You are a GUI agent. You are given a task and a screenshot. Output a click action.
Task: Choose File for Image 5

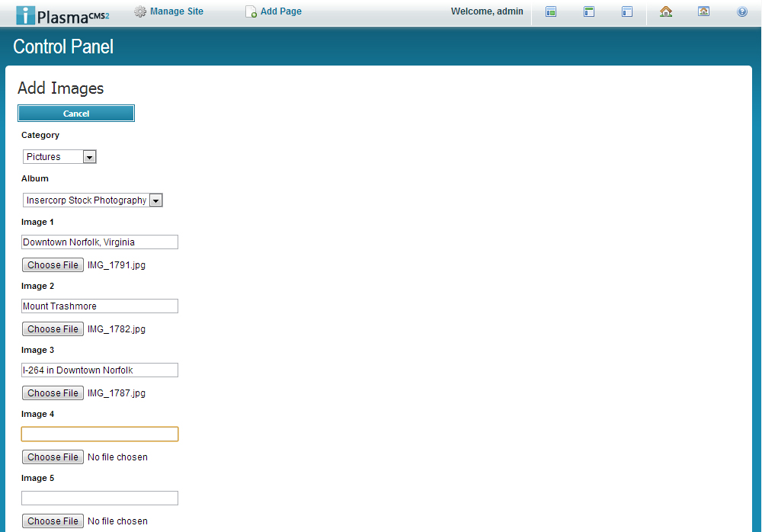[x=53, y=521]
